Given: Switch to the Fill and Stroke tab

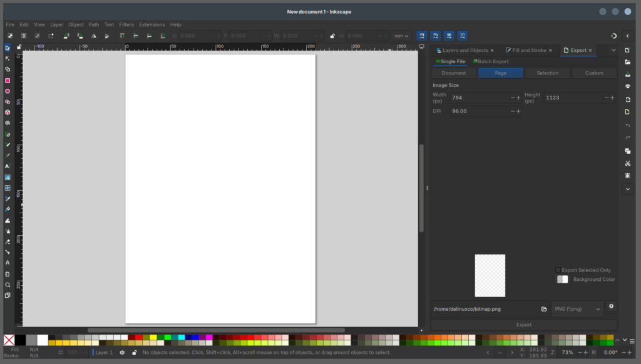Looking at the screenshot, I should pos(529,50).
